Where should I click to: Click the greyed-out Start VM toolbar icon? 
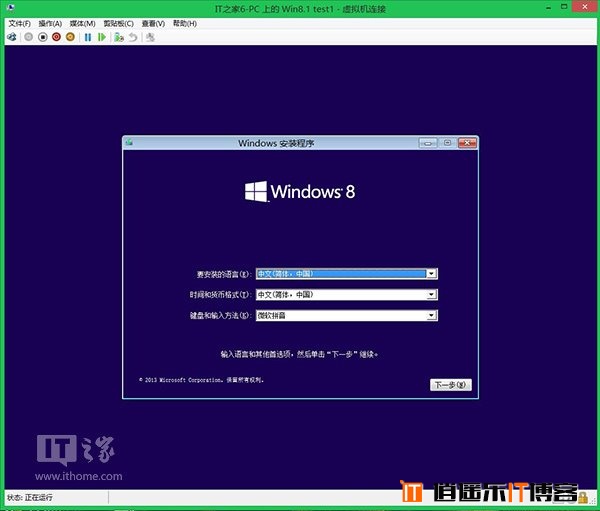pyautogui.click(x=28, y=37)
